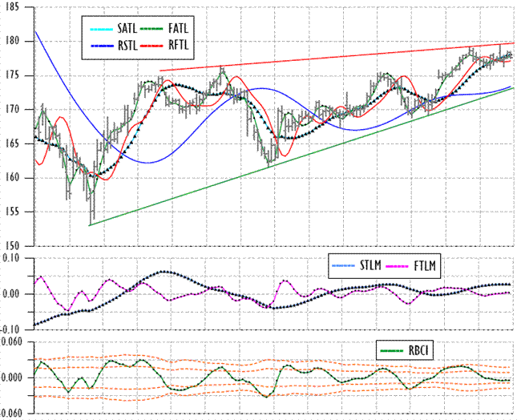Click the 180 price axis label
The height and width of the screenshot is (420, 521).
(x=12, y=41)
